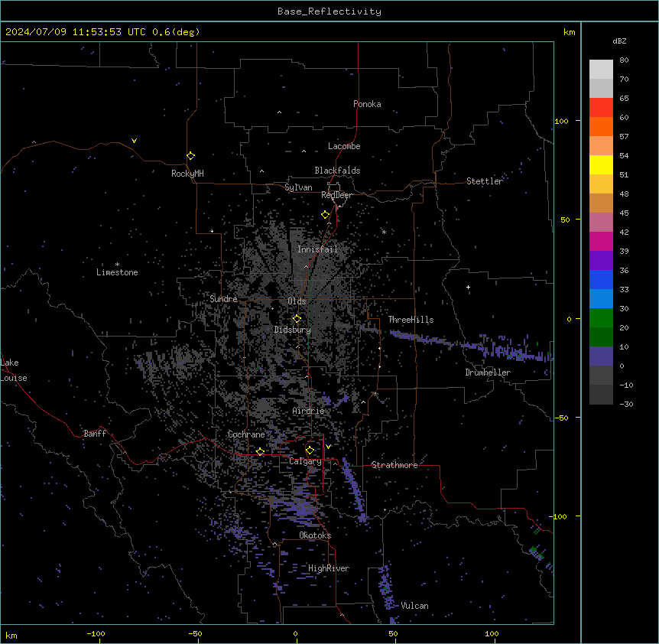Click the RedDeer city label
Screen dimensions: 659x644
[336, 195]
